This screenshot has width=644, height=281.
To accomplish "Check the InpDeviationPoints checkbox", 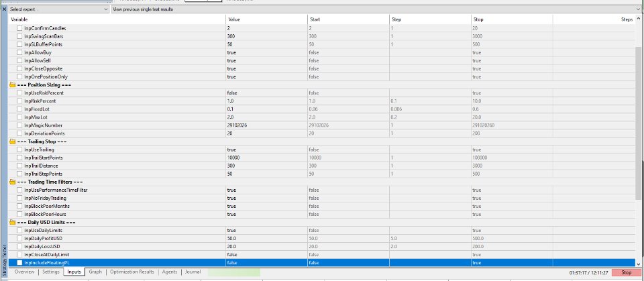I will [x=19, y=133].
